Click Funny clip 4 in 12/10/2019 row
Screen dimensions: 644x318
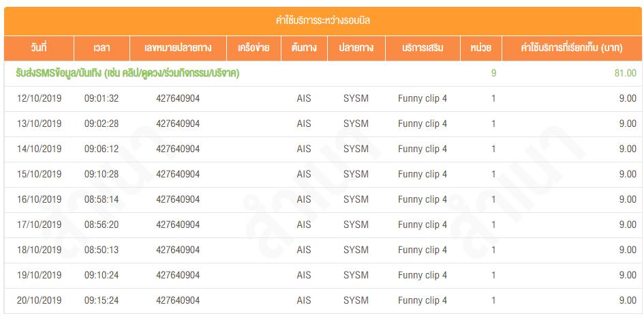[423, 99]
